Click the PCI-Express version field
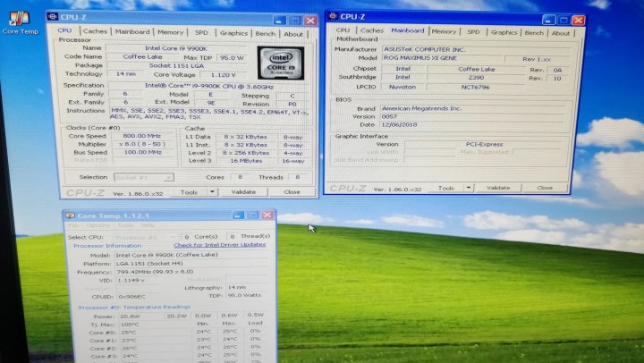The height and width of the screenshot is (363, 644). click(x=484, y=144)
